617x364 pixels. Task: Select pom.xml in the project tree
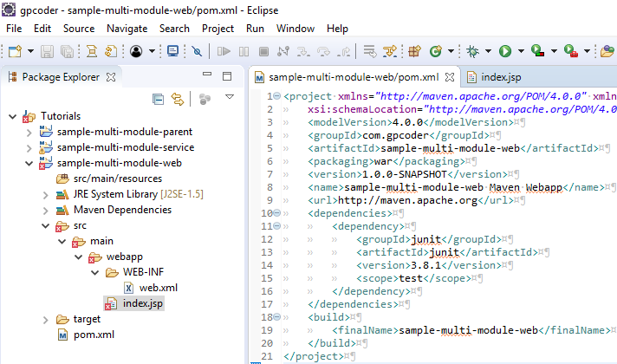pos(94,335)
